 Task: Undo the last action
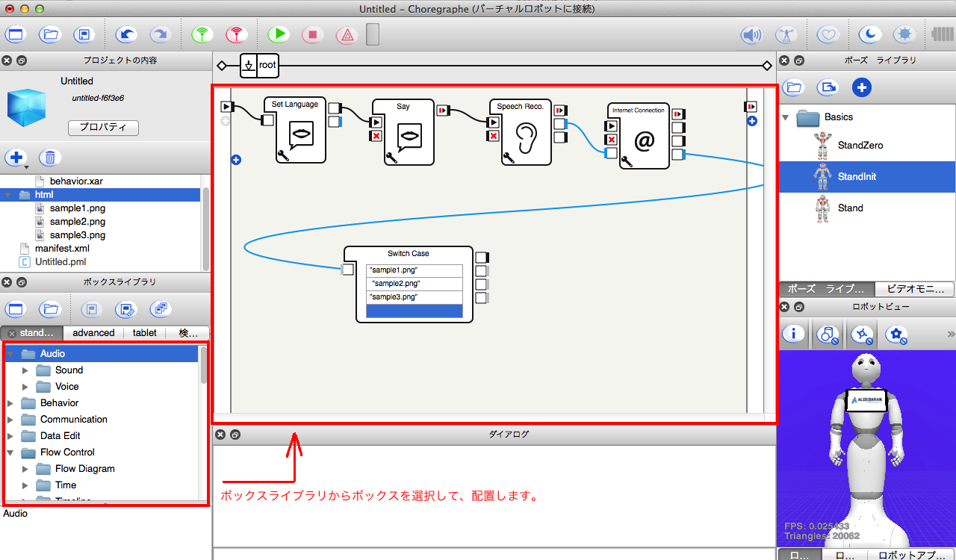(x=127, y=34)
